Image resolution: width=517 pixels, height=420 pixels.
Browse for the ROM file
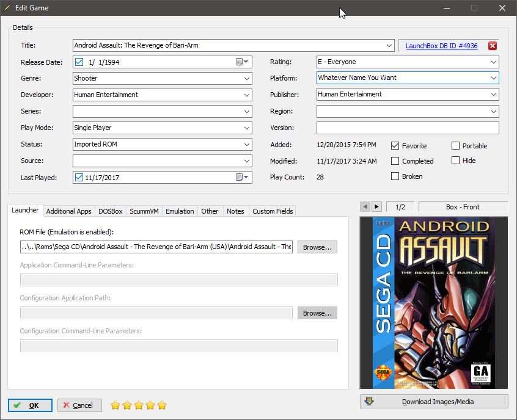pos(317,247)
